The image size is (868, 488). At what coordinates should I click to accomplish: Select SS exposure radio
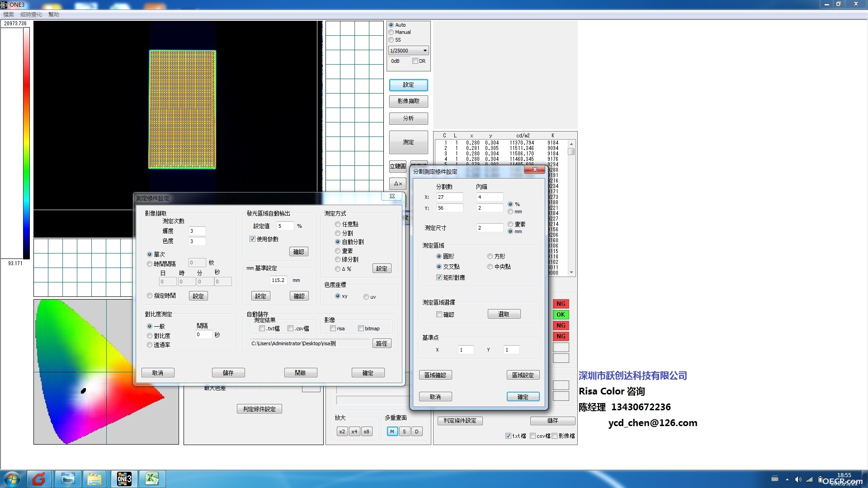coord(392,40)
